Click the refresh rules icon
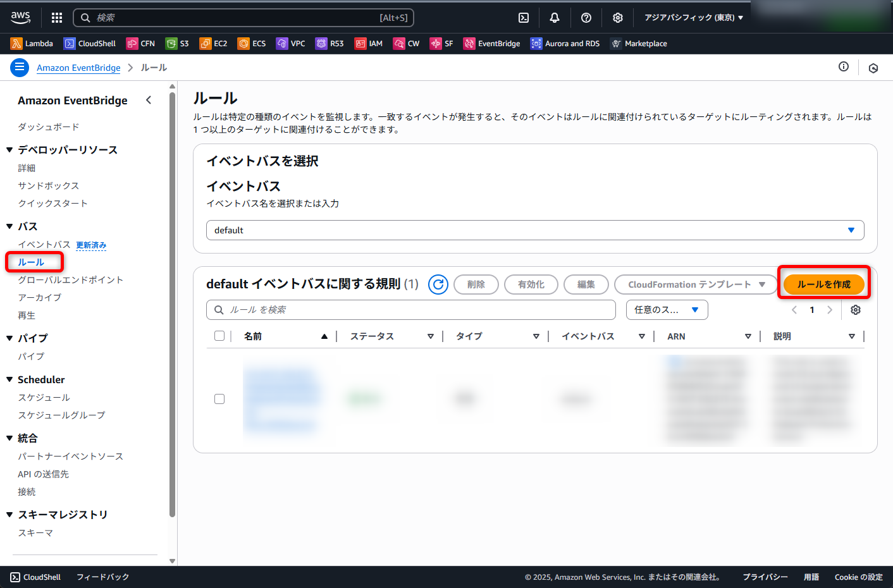Viewport: 893px width, 588px height. (438, 285)
